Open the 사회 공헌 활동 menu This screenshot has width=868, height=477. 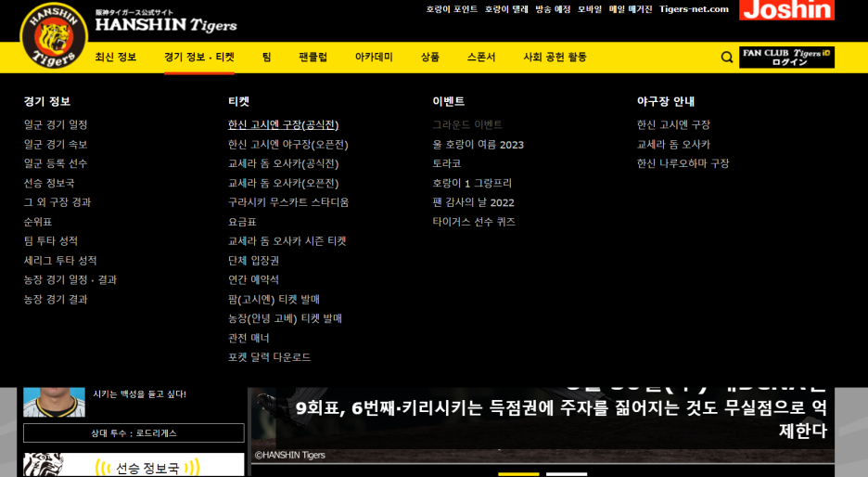click(x=555, y=57)
